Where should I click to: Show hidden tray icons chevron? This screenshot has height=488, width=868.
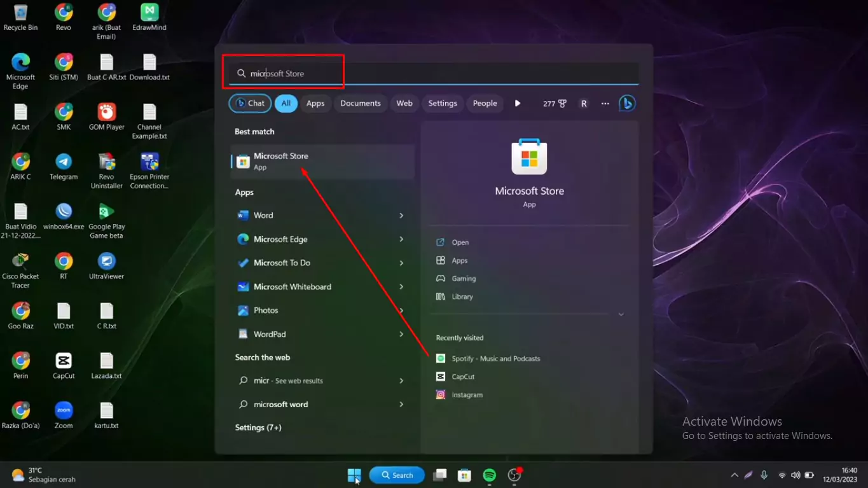point(734,475)
